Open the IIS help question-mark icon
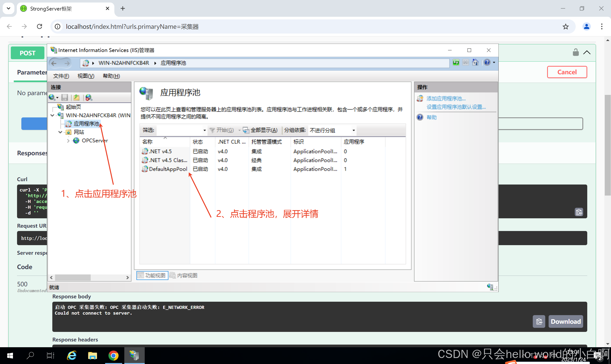This screenshot has width=611, height=364. (x=487, y=63)
